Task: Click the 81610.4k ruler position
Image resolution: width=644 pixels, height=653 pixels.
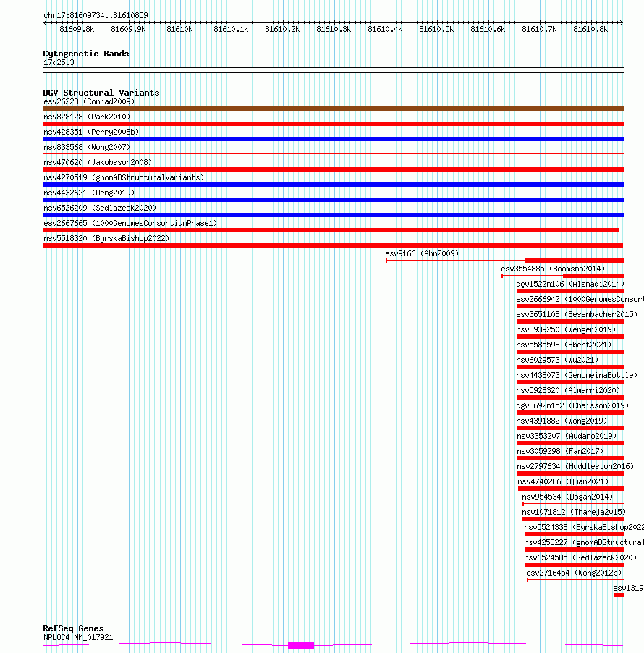Action: [385, 29]
